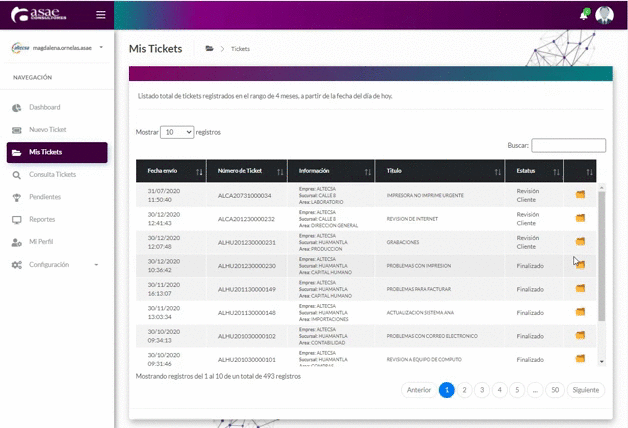Go to Nuevo Ticket in sidebar

coord(47,130)
